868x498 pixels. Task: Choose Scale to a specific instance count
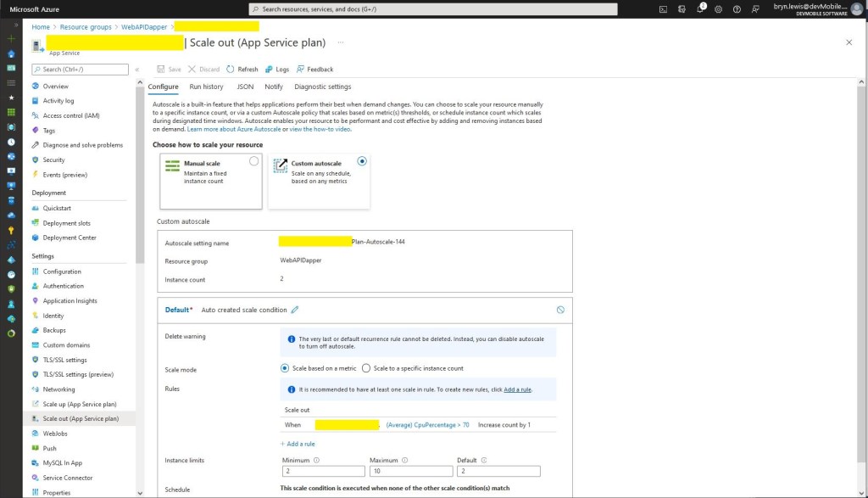366,368
